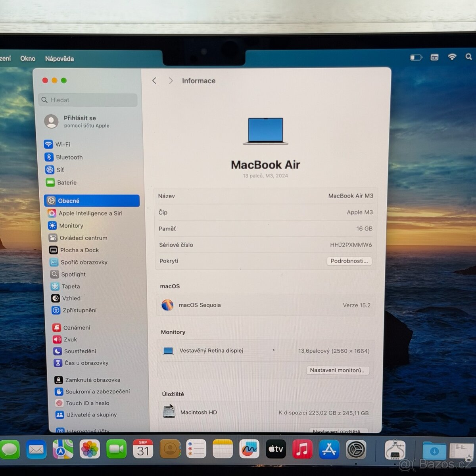Open Calendar showing 31 in Dock
Screen dimensions: 476x476
tap(143, 449)
